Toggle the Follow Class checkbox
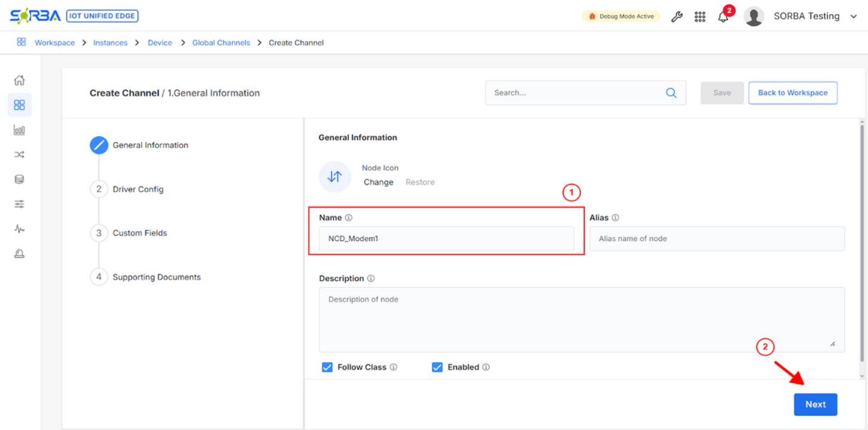Viewport: 868px width, 430px height. pos(327,367)
